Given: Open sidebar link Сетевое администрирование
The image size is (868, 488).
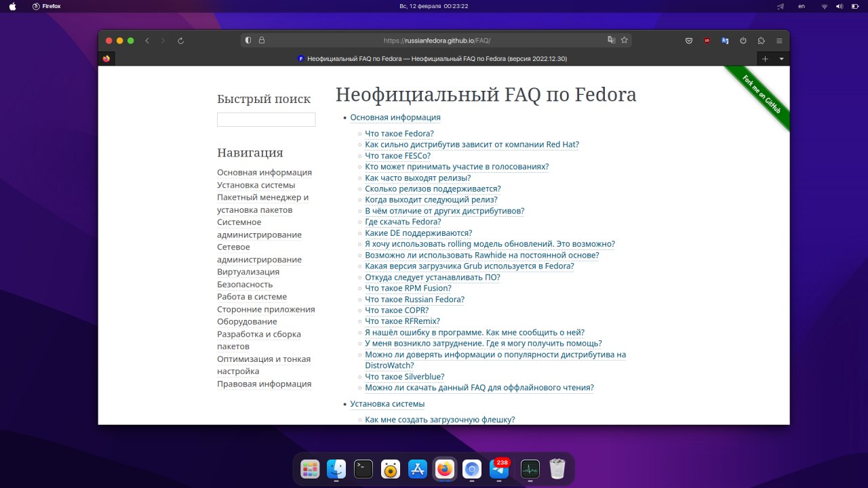Looking at the screenshot, I should pyautogui.click(x=259, y=253).
